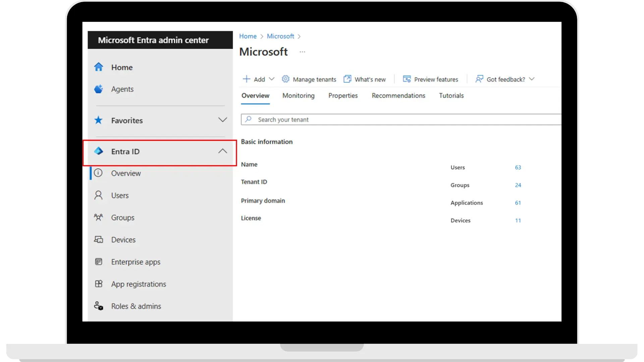Click the Groups people icon in sidebar
The width and height of the screenshot is (644, 362).
click(x=98, y=218)
